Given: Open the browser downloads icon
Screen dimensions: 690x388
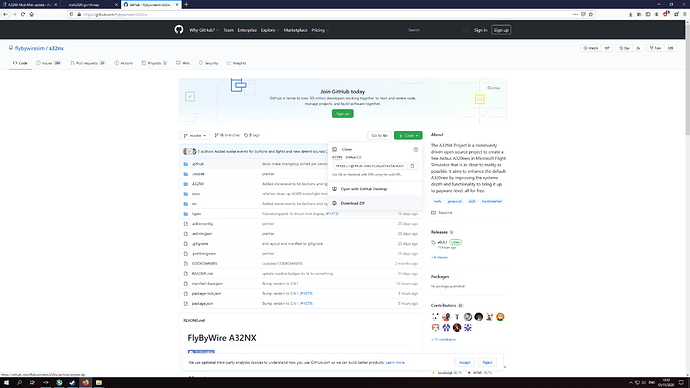Looking at the screenshot, I should coord(631,14).
